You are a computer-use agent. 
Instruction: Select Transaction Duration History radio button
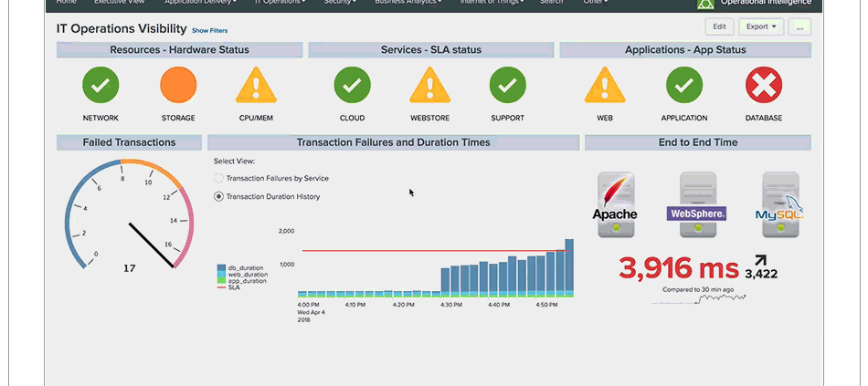[218, 196]
